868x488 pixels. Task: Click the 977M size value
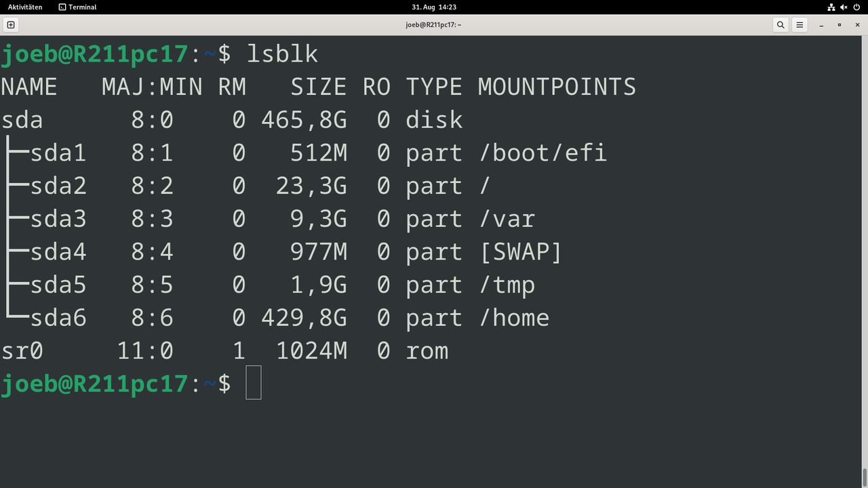click(x=319, y=252)
